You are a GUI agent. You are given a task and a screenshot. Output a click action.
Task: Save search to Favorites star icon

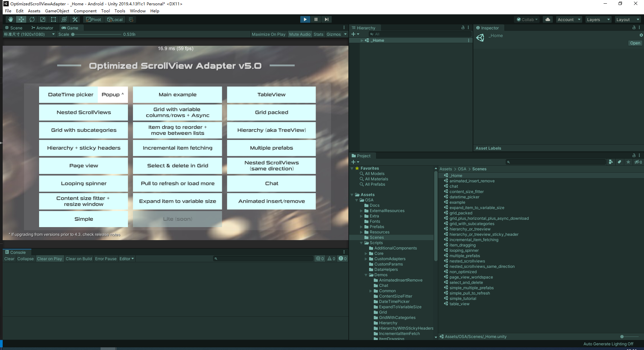628,162
